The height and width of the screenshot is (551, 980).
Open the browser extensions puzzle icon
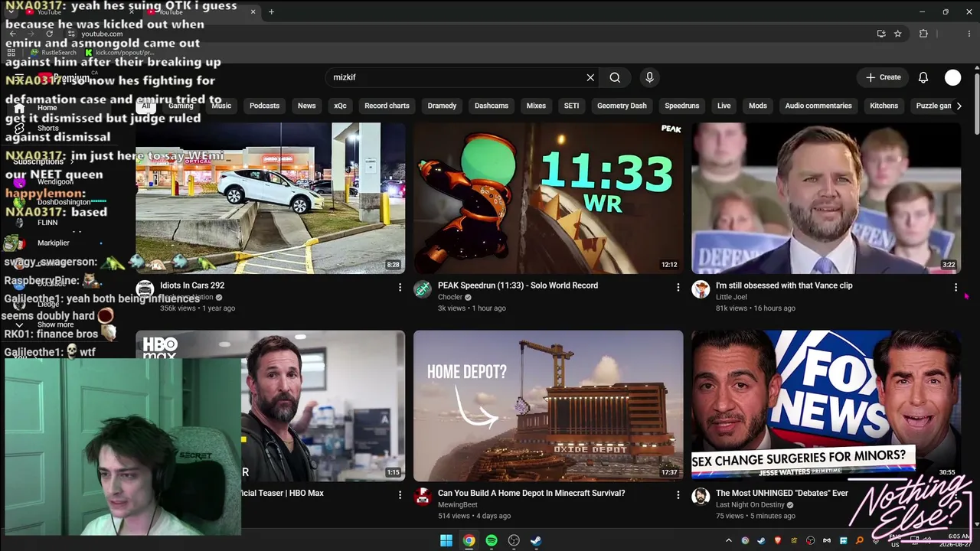click(x=923, y=34)
